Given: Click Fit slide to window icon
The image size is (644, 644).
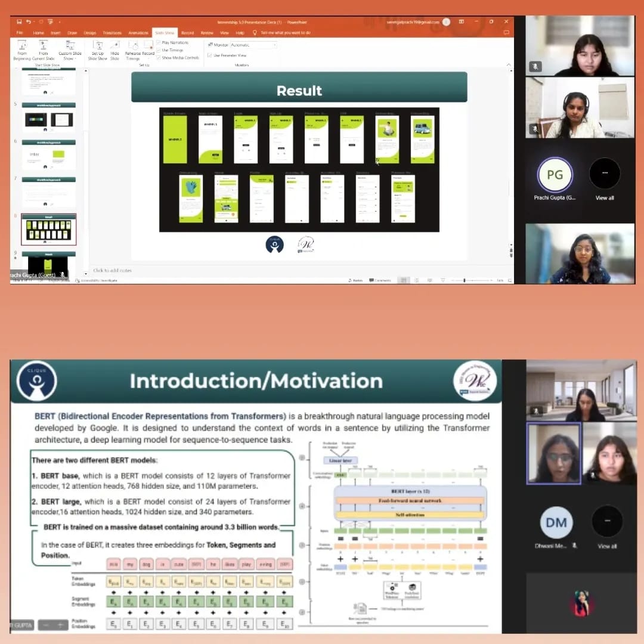Looking at the screenshot, I should point(510,280).
